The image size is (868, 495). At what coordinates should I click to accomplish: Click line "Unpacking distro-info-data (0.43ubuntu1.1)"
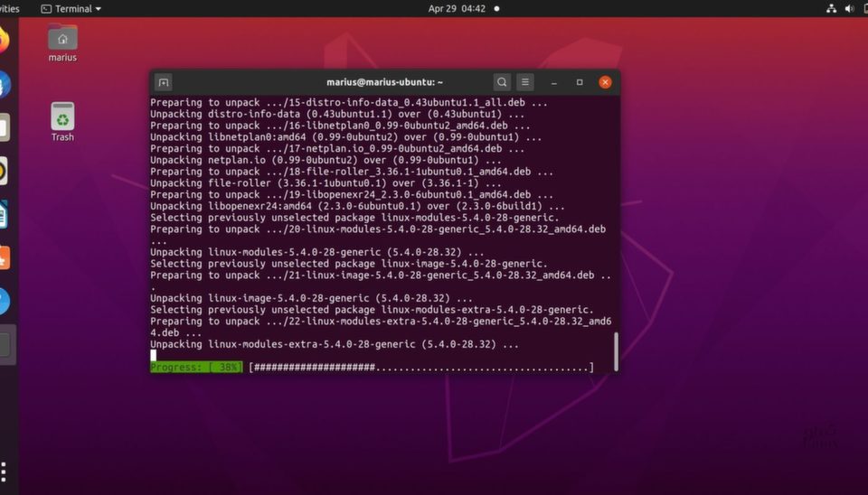click(337, 114)
